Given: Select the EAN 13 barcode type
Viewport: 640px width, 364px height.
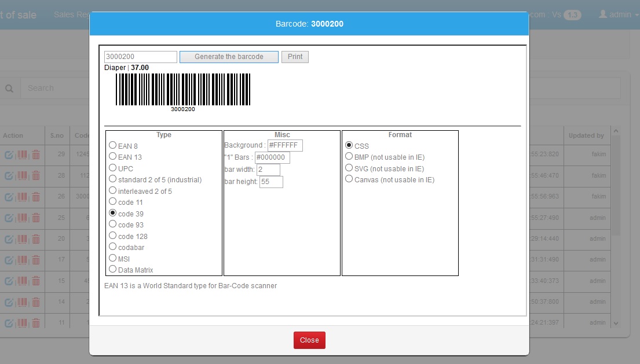Looking at the screenshot, I should tap(113, 156).
